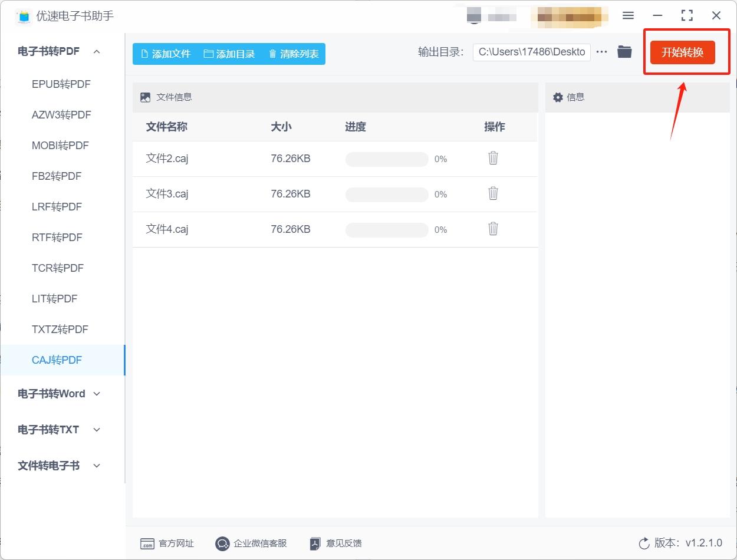Delete 文件3.caj with trash icon
This screenshot has width=737, height=560.
493,193
